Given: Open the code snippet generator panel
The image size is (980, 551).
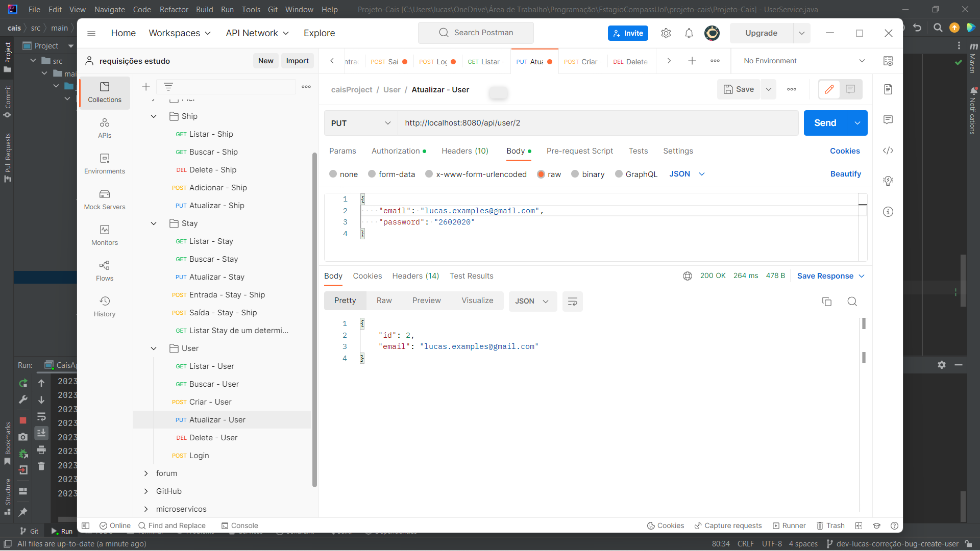Looking at the screenshot, I should coord(889,151).
